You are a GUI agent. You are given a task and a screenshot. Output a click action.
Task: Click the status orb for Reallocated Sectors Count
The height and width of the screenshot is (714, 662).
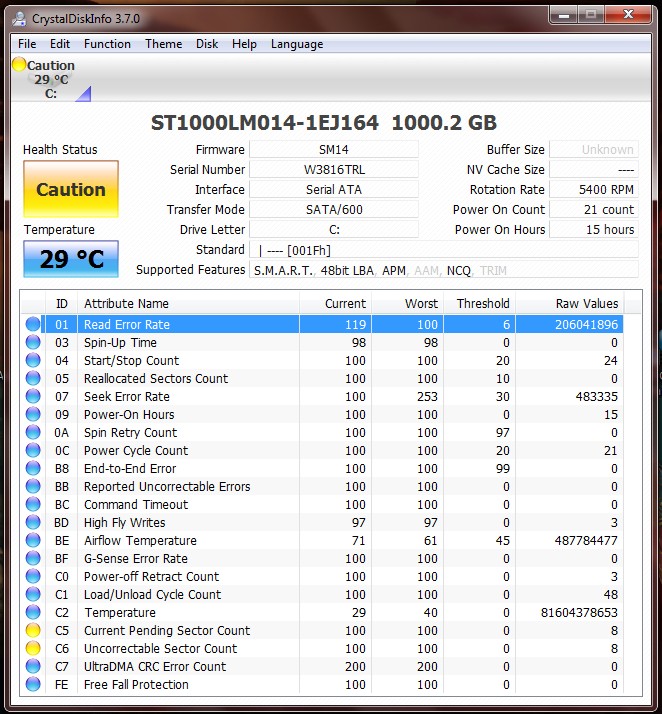[x=33, y=378]
